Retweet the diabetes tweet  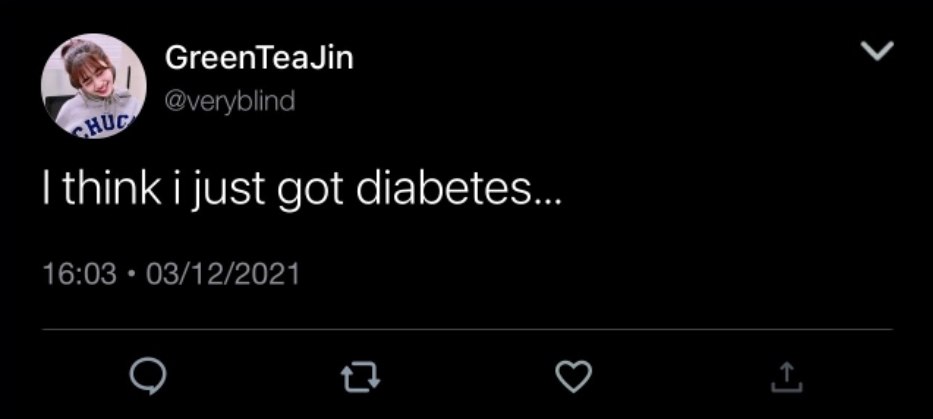360,377
